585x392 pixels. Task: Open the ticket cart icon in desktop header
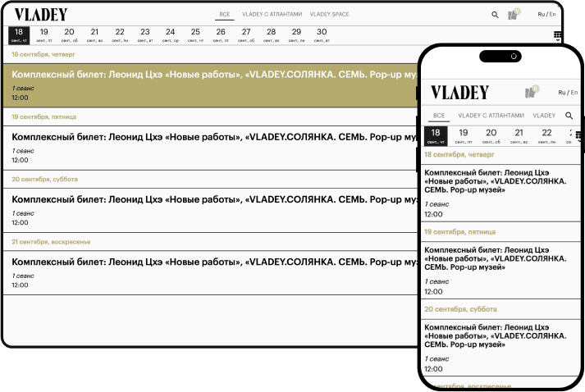click(513, 14)
